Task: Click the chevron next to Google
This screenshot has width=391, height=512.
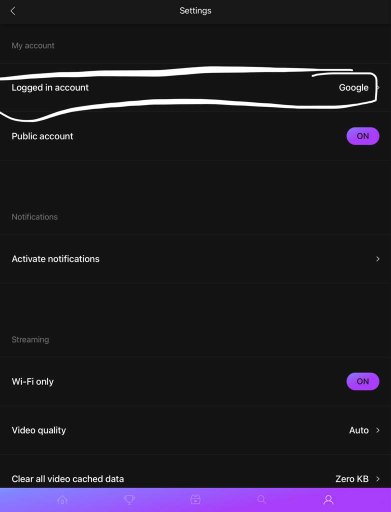Action: 378,88
